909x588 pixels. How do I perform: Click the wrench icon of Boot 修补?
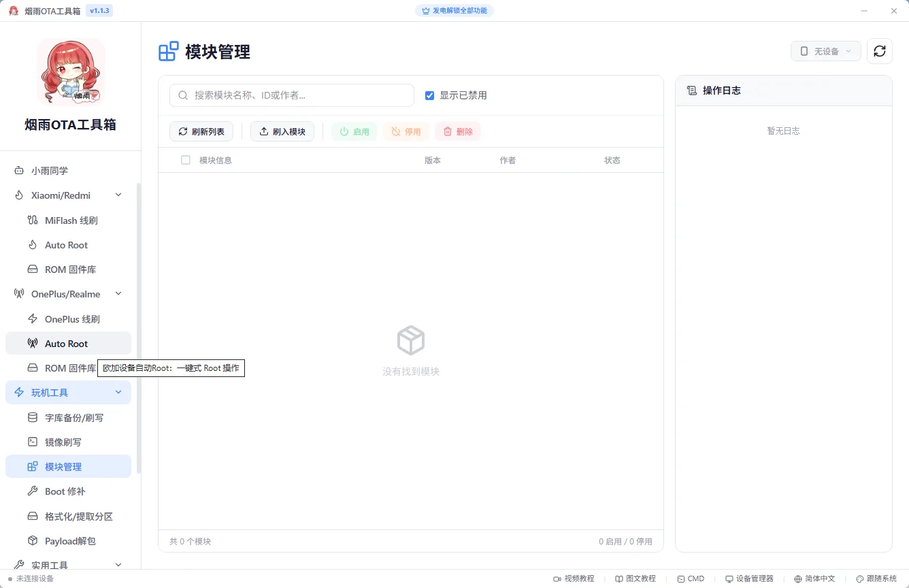(33, 491)
